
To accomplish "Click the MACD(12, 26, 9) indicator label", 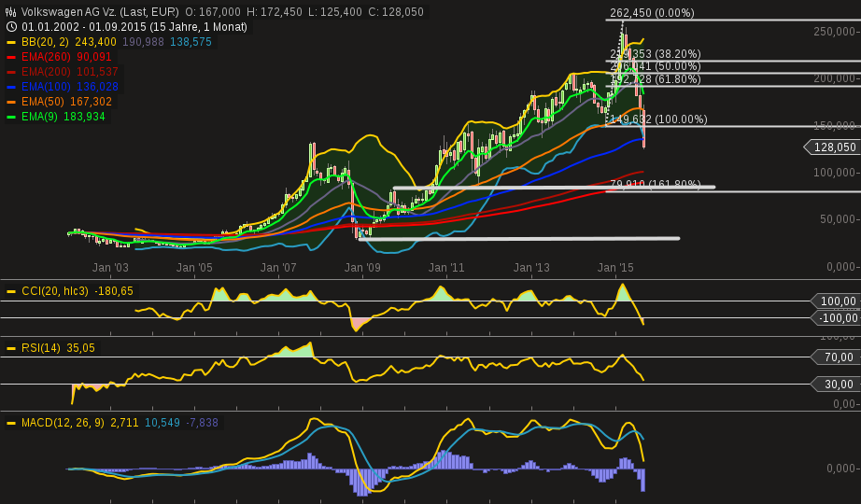I will pyautogui.click(x=63, y=423).
